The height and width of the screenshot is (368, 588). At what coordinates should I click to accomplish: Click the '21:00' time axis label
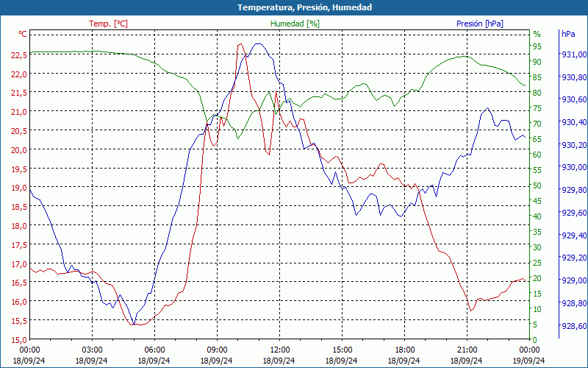[467, 350]
